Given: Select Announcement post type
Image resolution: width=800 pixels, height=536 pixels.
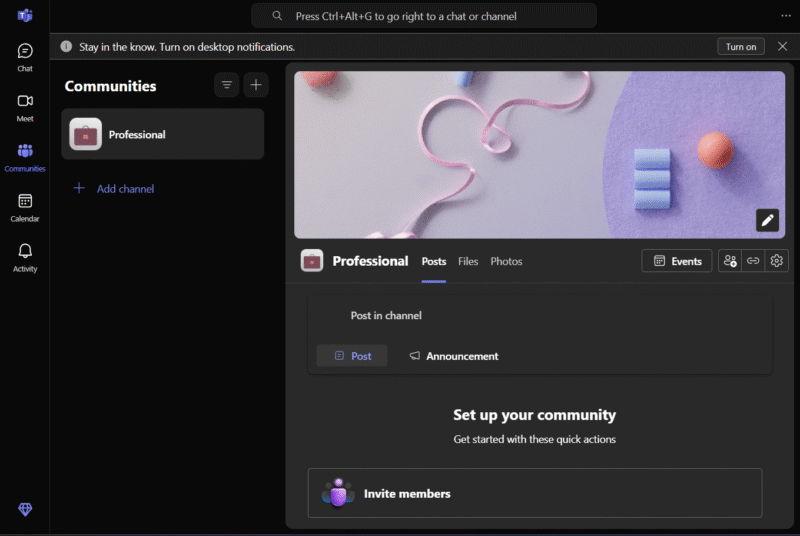Looking at the screenshot, I should click(x=453, y=356).
